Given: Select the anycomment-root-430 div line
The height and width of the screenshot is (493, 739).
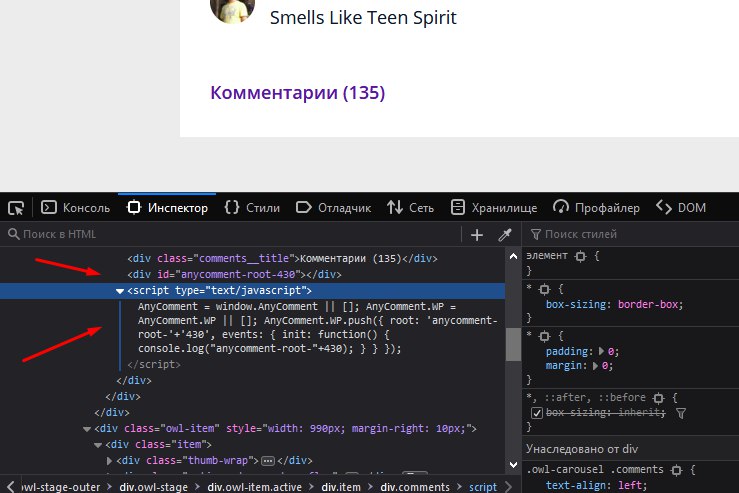Looking at the screenshot, I should [234, 274].
